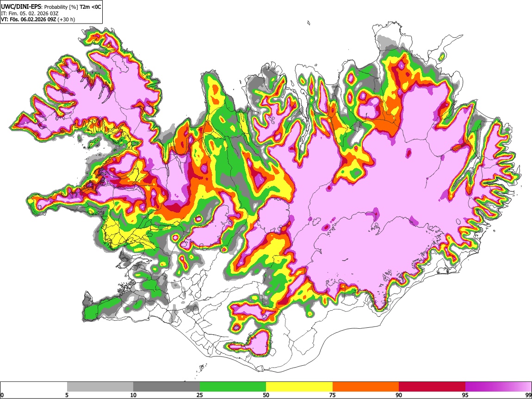Click the 'Probability [%] T2m <0C' label
The width and height of the screenshot is (532, 399).
(73, 7)
